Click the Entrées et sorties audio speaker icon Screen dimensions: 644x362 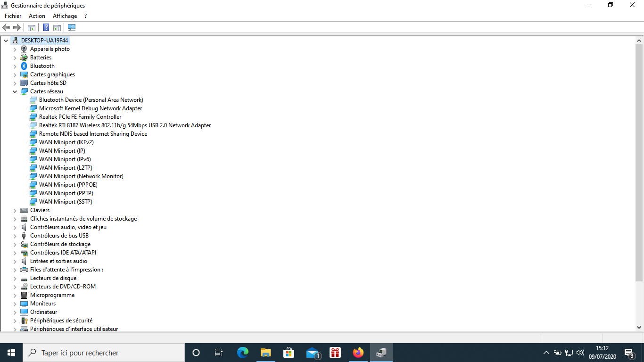[x=24, y=261]
